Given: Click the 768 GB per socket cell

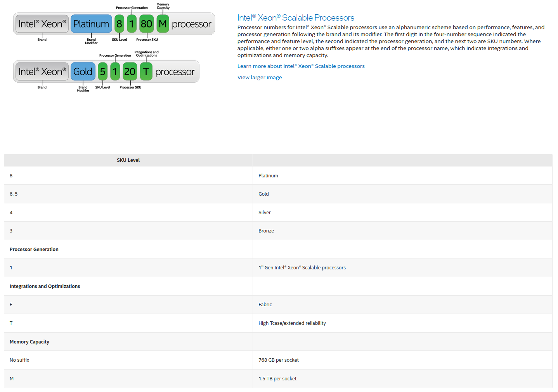Looking at the screenshot, I should 279,360.
